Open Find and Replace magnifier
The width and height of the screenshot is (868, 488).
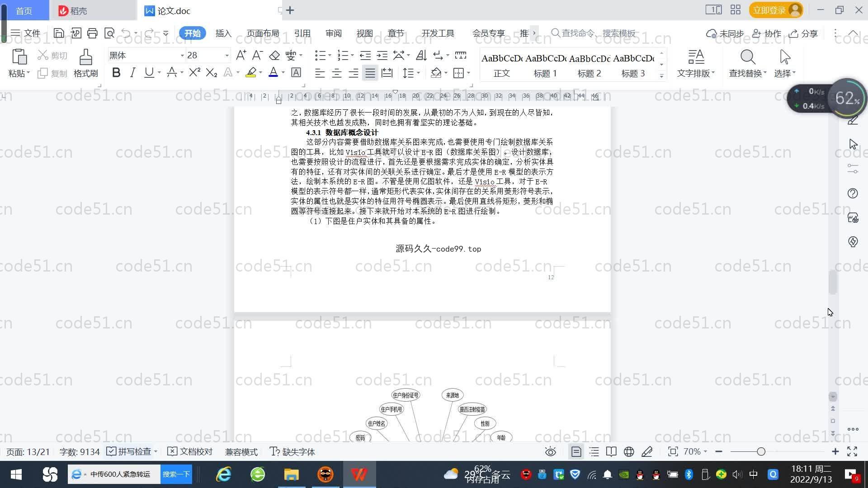[x=748, y=57]
